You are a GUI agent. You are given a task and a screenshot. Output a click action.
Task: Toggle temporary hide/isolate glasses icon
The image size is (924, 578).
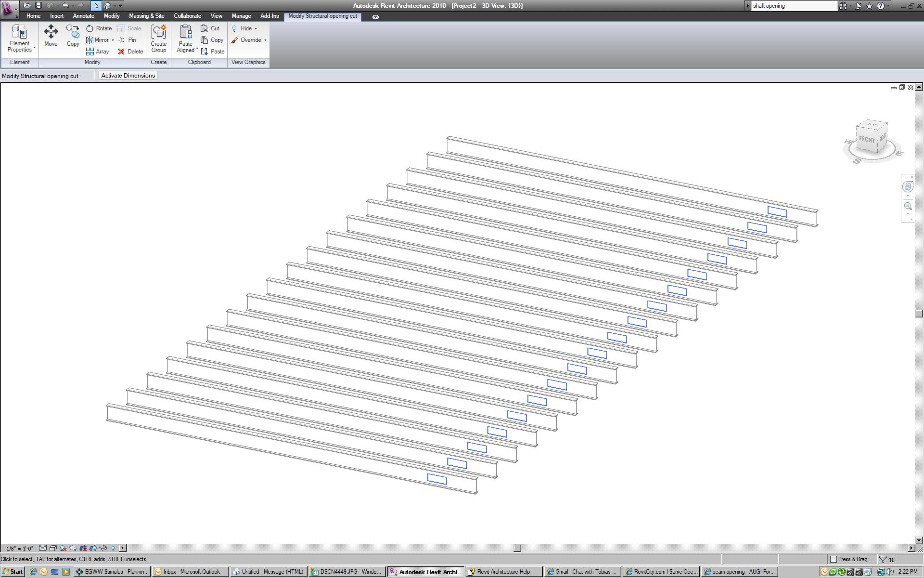[x=103, y=548]
